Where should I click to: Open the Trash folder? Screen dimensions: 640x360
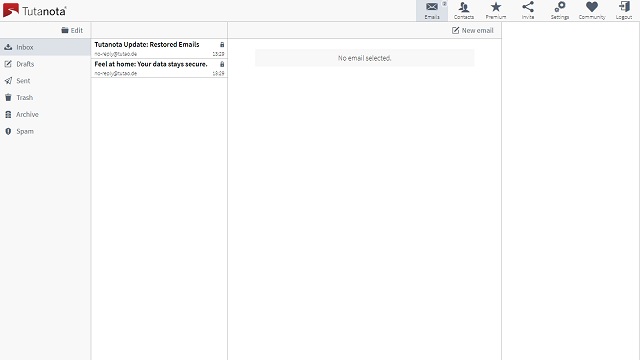(45, 98)
